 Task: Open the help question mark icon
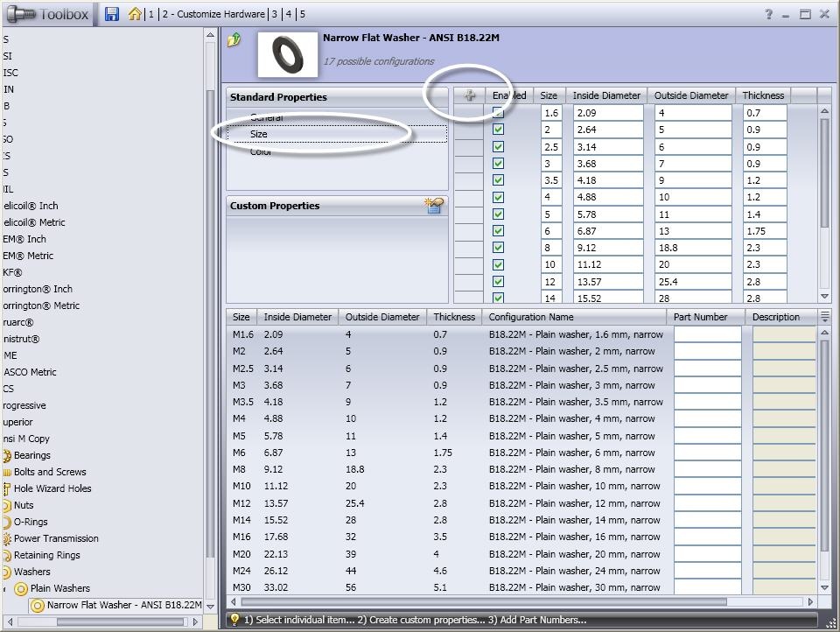(x=769, y=14)
